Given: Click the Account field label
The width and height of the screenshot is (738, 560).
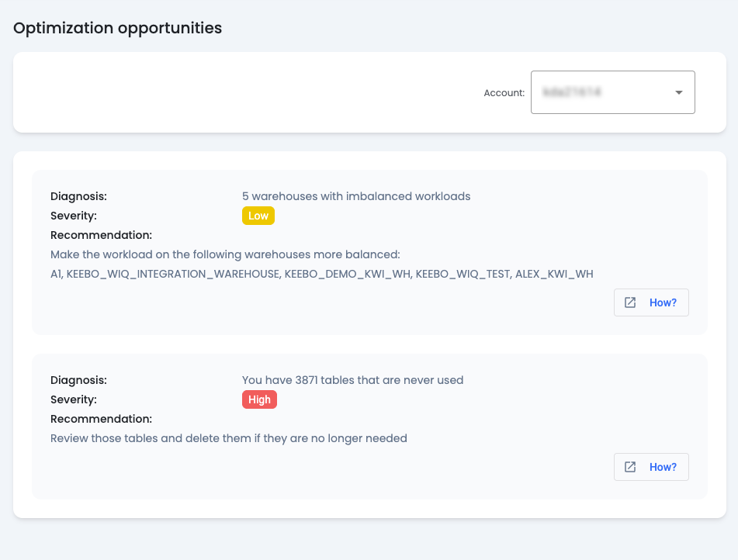Looking at the screenshot, I should click(504, 92).
